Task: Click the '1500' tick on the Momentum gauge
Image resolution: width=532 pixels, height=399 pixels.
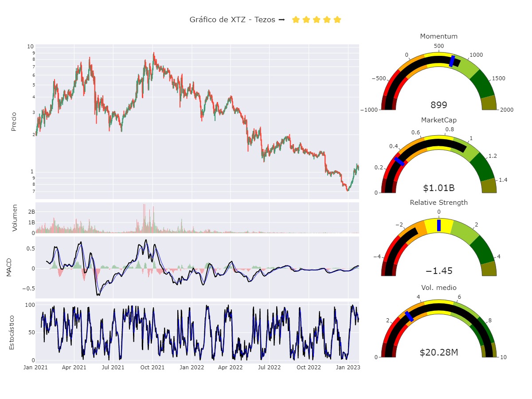Action: [x=498, y=78]
